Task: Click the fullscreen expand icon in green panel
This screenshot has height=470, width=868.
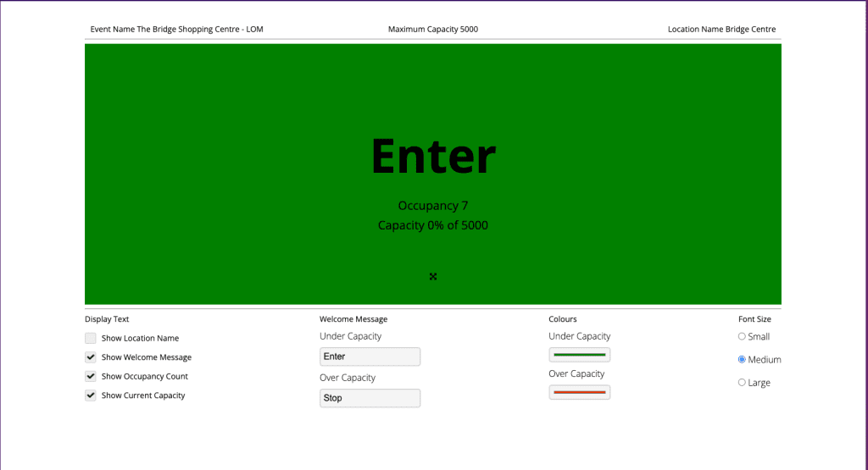Action: 433,277
